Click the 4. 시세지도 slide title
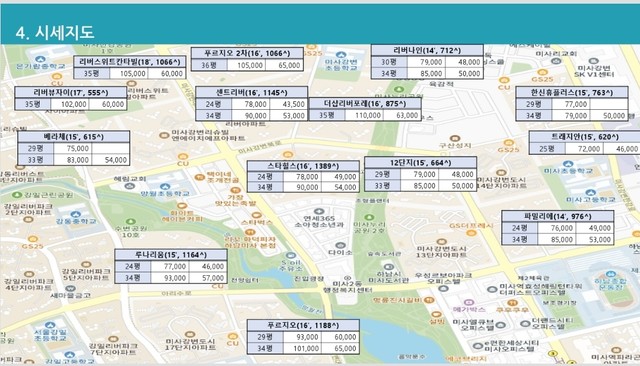The image size is (640, 366). [55, 32]
